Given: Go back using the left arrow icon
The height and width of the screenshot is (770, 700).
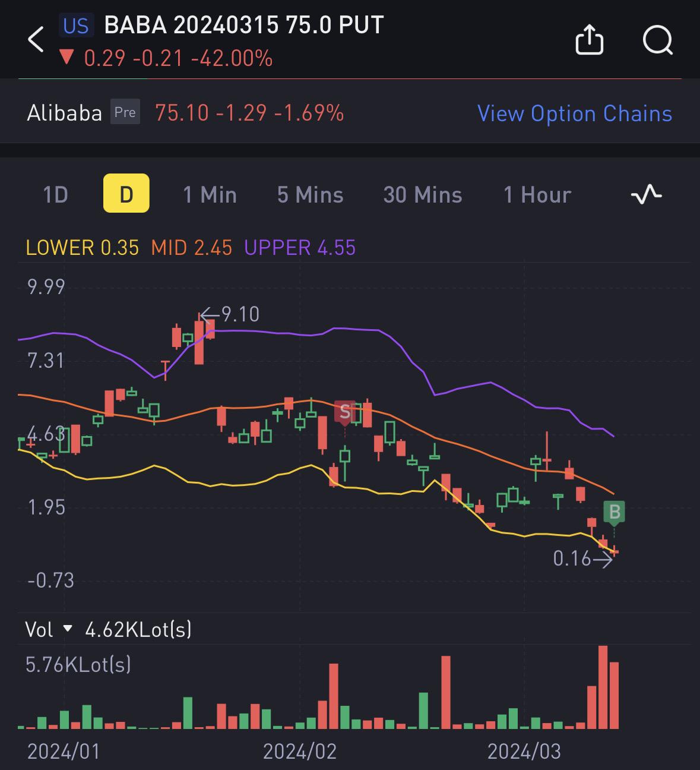Looking at the screenshot, I should (36, 40).
